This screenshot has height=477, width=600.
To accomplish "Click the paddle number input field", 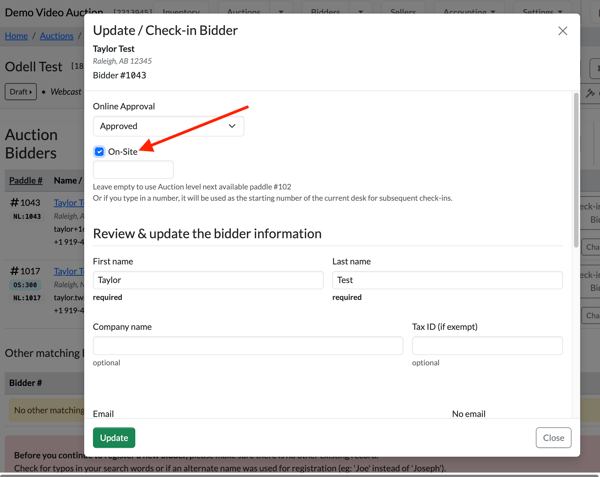I will pyautogui.click(x=133, y=169).
